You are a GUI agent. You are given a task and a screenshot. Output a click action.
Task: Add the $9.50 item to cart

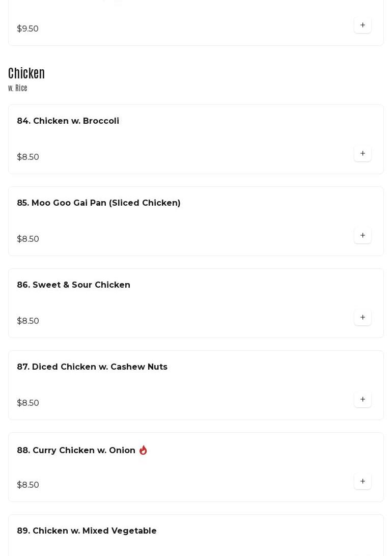362,25
